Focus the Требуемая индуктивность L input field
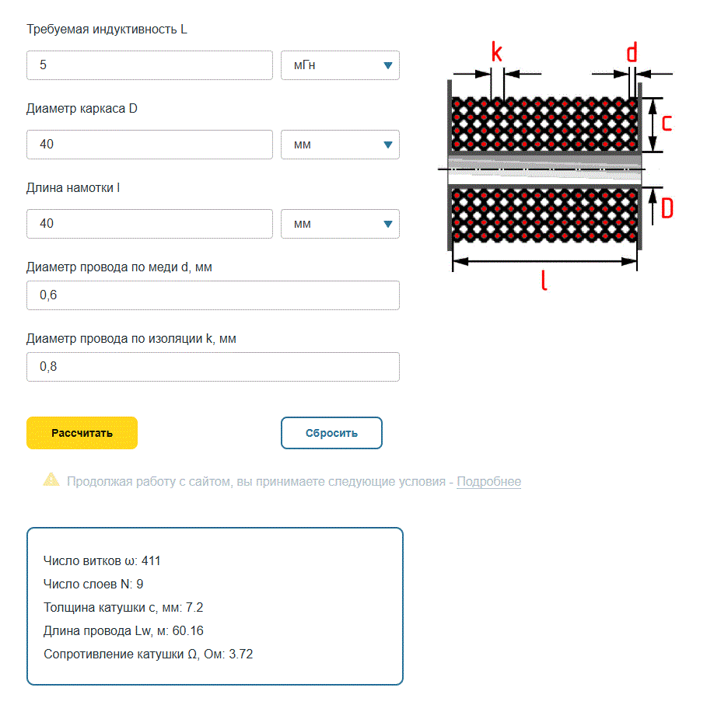Viewport: 728px width, 719px height. point(149,66)
